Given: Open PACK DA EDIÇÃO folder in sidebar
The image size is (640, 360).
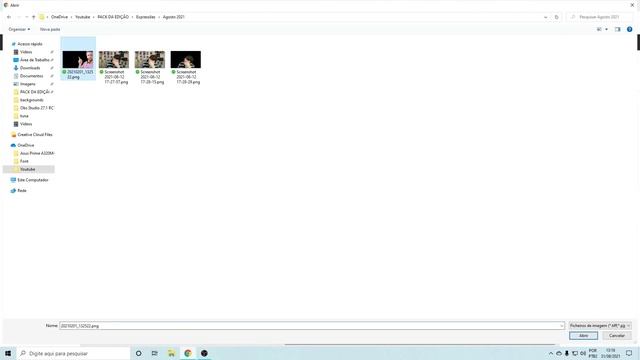Looking at the screenshot, I should click(34, 92).
